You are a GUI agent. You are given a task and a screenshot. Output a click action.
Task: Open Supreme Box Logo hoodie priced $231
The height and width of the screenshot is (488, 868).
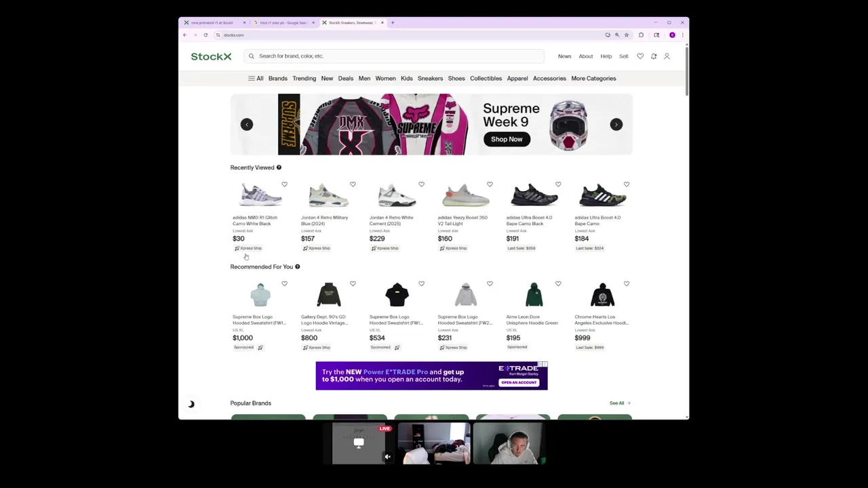[466, 315]
